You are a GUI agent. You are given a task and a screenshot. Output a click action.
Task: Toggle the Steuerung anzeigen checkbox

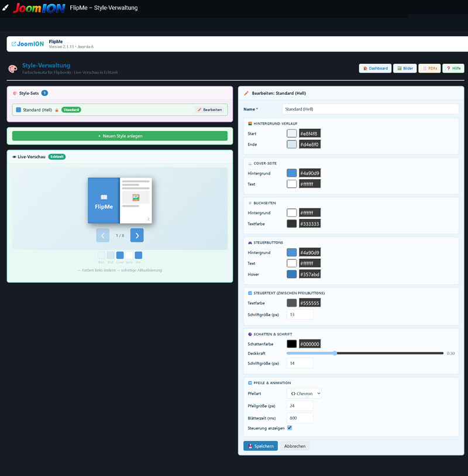tap(290, 428)
